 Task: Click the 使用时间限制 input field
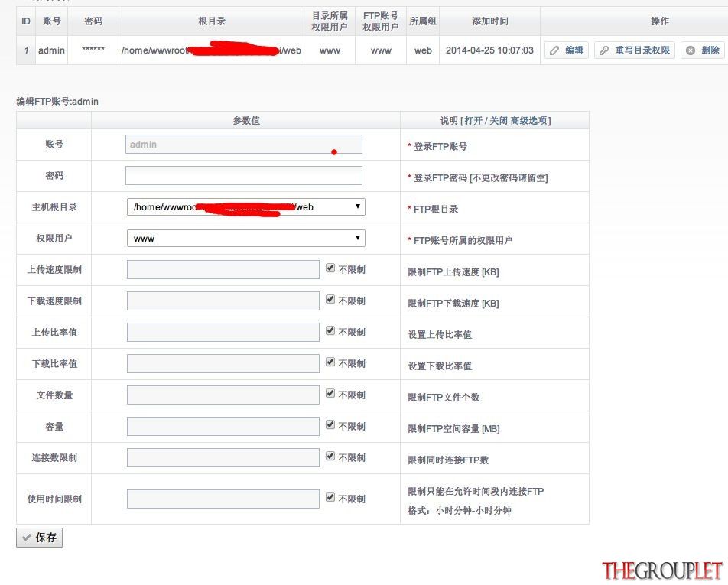tap(223, 499)
